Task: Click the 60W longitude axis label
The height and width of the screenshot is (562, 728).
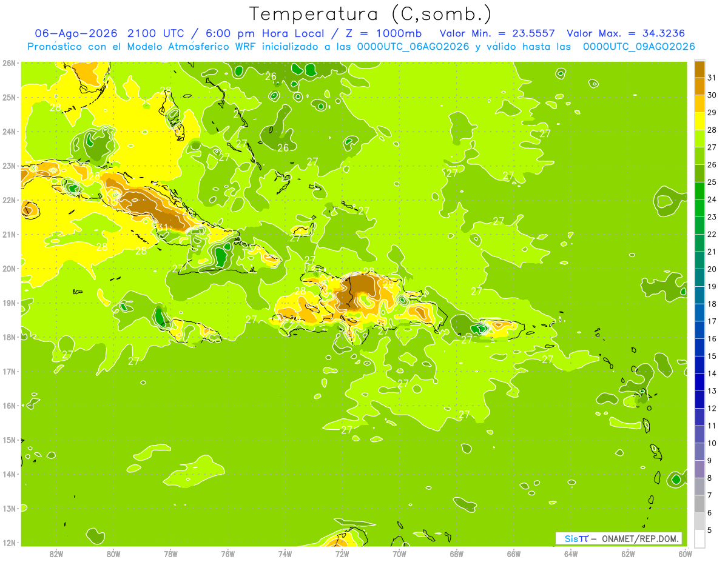Action: 686,554
